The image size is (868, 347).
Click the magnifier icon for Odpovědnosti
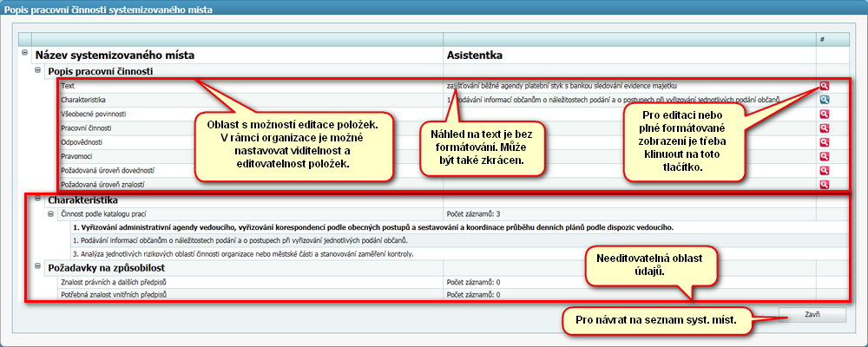(x=823, y=142)
